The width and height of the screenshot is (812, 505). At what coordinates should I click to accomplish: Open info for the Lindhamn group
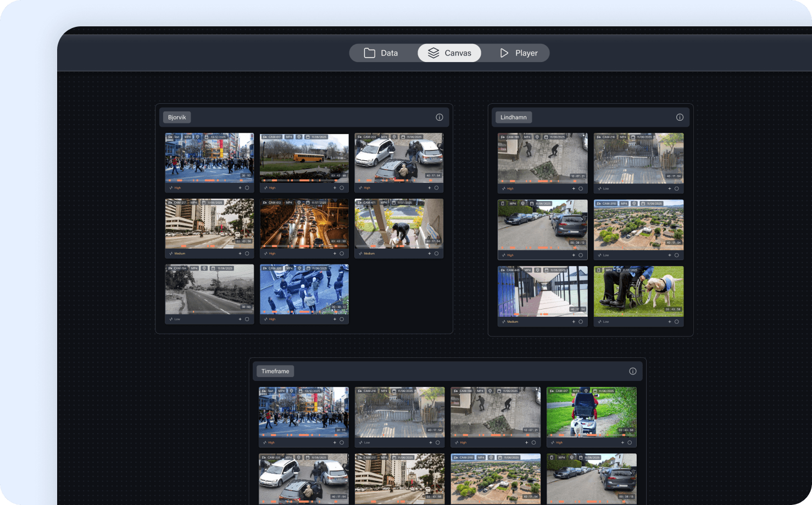click(680, 117)
